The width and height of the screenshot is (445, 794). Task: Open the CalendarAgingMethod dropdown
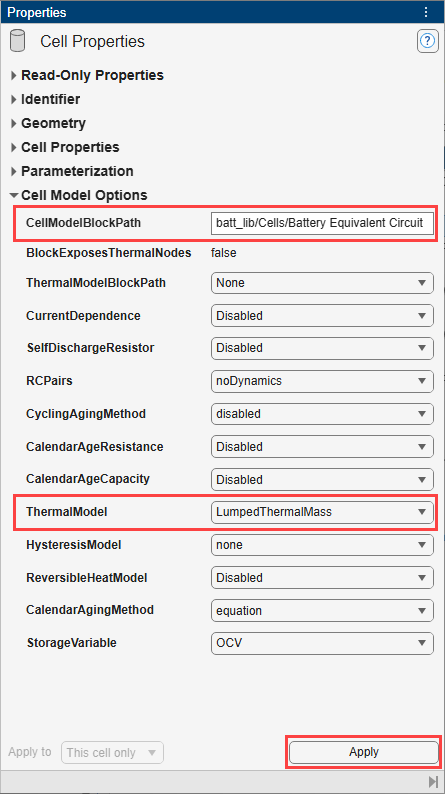coord(322,611)
